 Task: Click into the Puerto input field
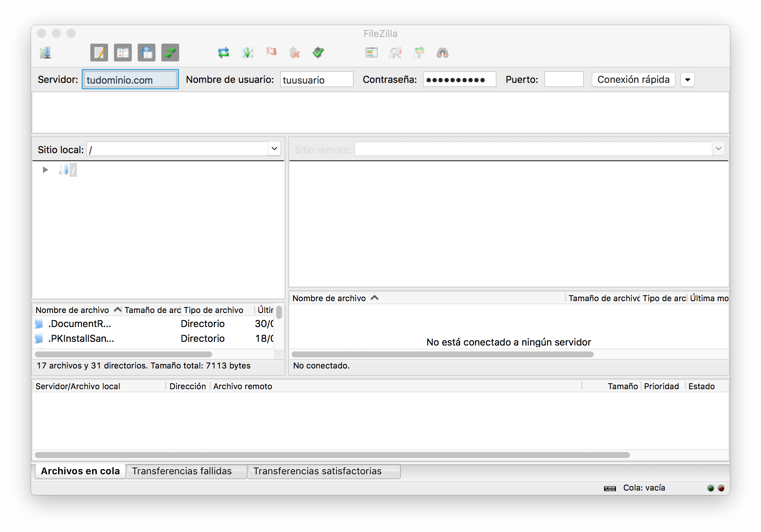(x=564, y=80)
